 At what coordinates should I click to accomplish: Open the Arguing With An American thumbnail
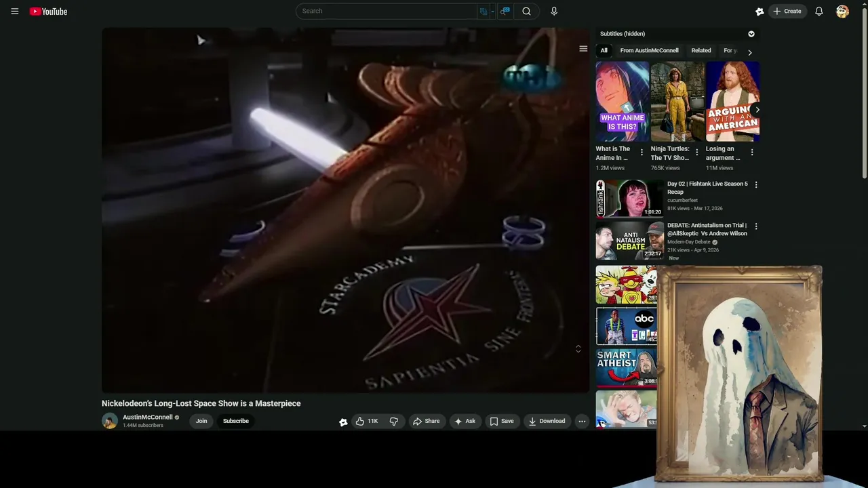coord(732,102)
